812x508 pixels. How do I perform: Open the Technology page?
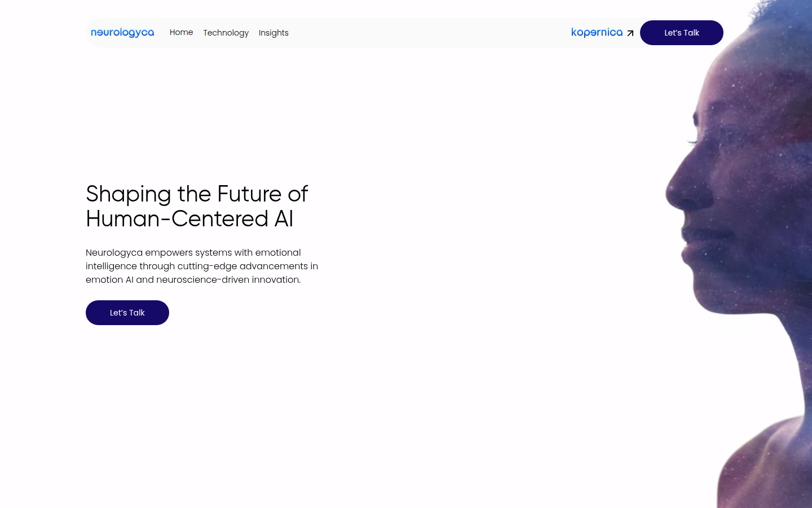tap(226, 33)
